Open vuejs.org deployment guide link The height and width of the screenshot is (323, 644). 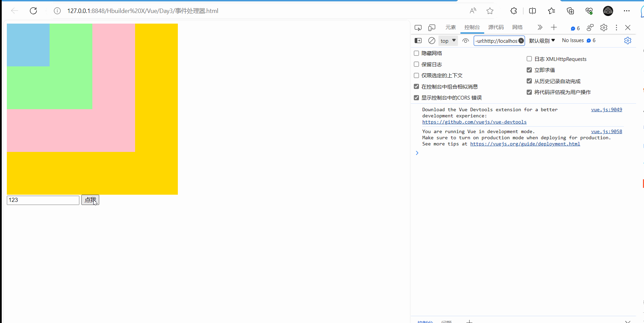click(525, 144)
